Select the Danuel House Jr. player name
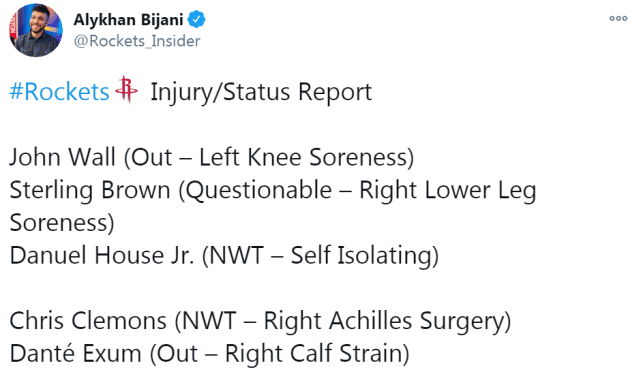Screen dimensions: 641x372 [102, 255]
